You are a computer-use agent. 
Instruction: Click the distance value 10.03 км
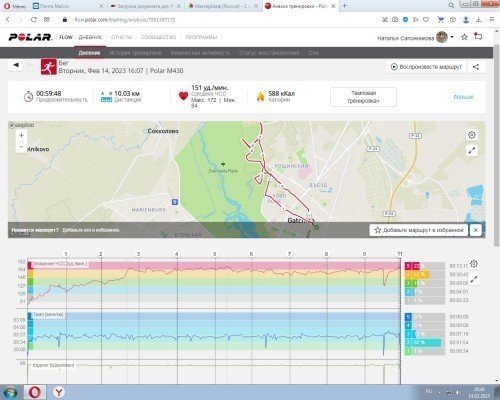click(127, 93)
